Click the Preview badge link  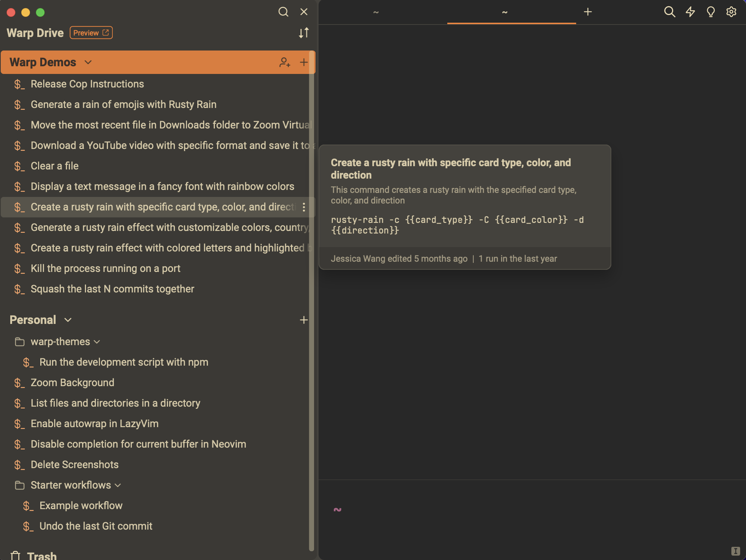coord(91,33)
